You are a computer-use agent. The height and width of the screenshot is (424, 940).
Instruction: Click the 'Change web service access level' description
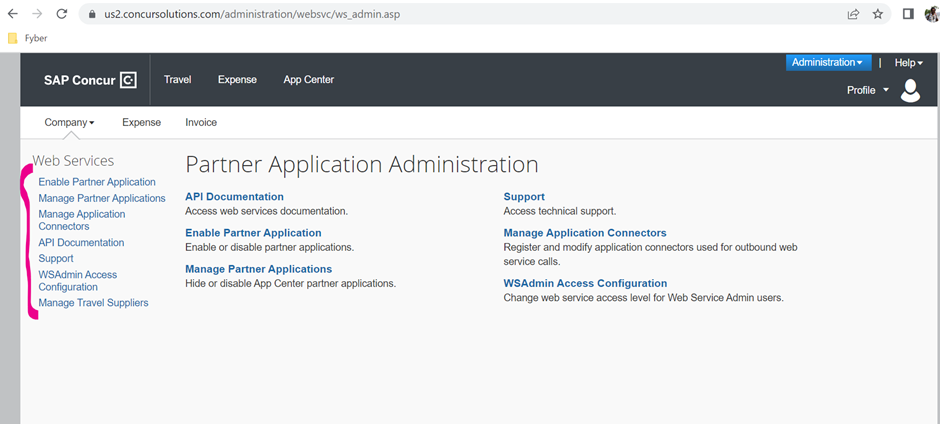coord(644,297)
